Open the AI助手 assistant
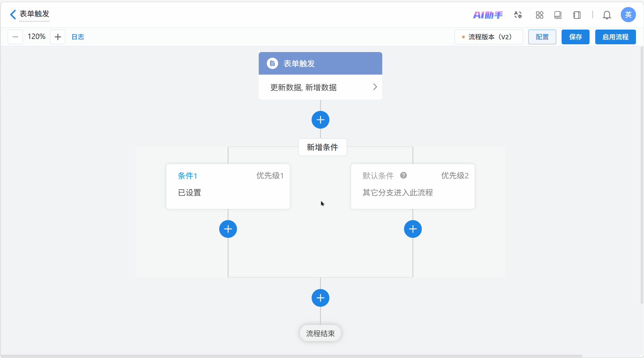 pos(488,15)
